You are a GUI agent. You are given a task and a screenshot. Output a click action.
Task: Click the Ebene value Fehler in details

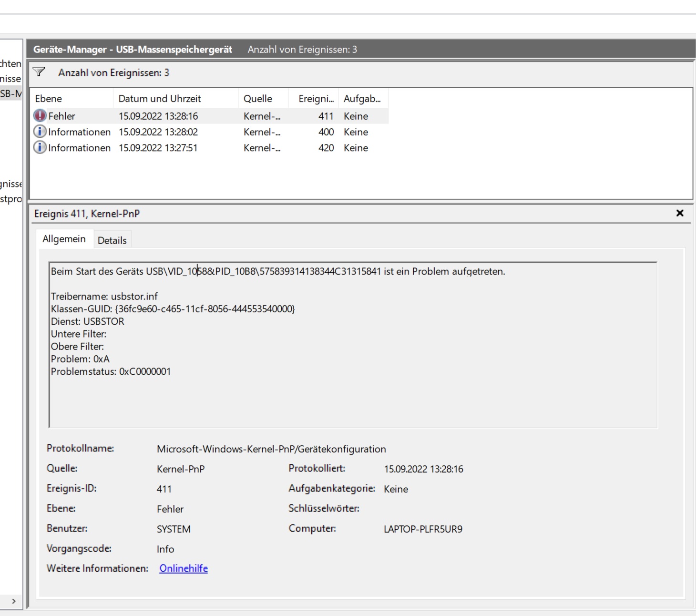coord(170,509)
